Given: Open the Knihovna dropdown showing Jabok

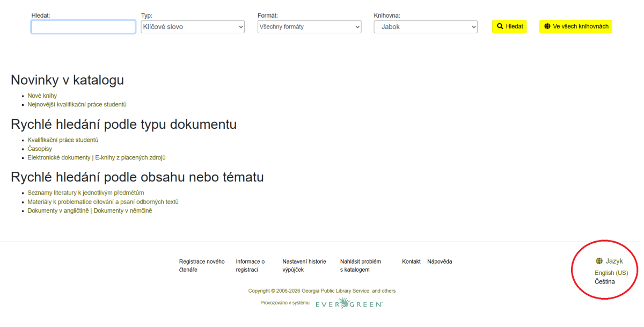Looking at the screenshot, I should click(x=426, y=27).
